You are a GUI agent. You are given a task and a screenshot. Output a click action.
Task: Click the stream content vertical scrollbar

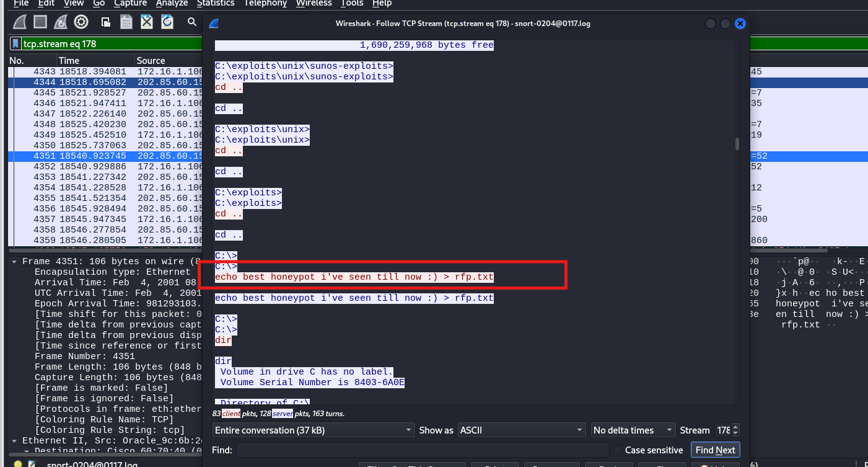737,144
